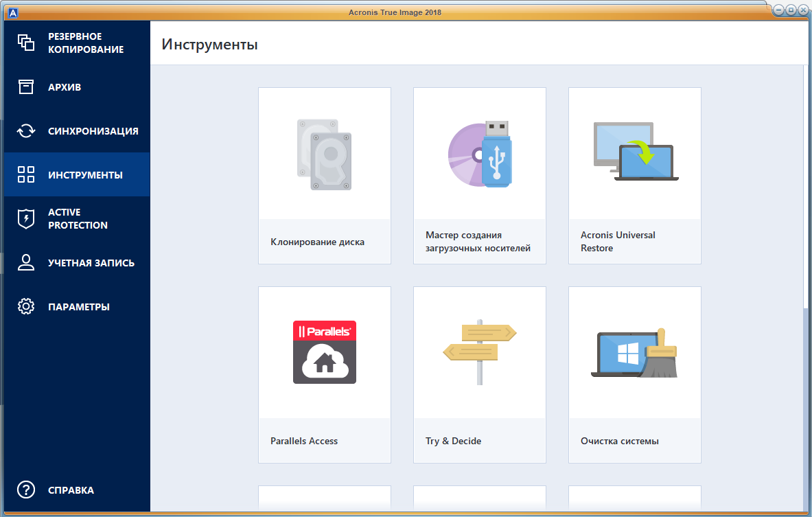Click the Acronis Universal Restore monitors icon
The width and height of the screenshot is (812, 517).
pos(635,152)
